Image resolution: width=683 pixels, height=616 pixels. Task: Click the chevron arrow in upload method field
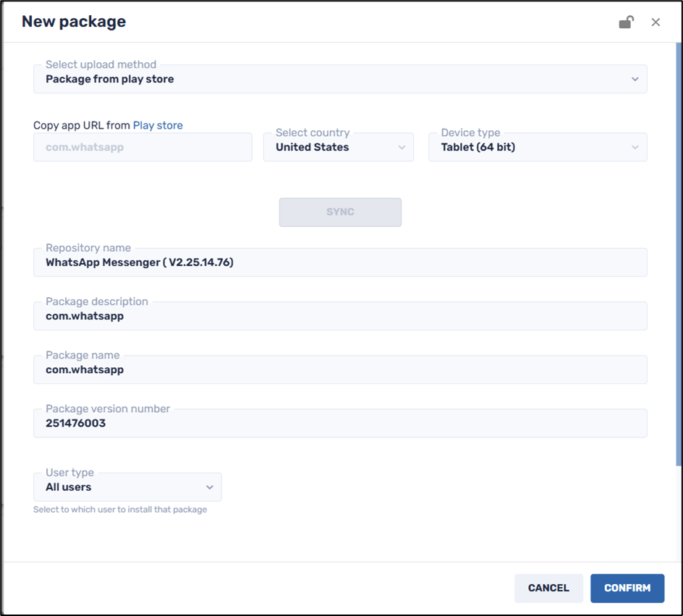635,79
